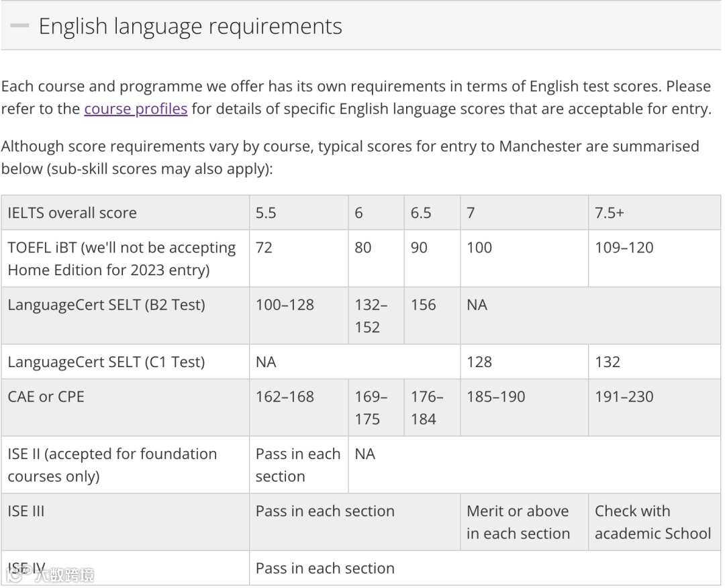Select the ISE II foundation courses label

click(x=112, y=464)
